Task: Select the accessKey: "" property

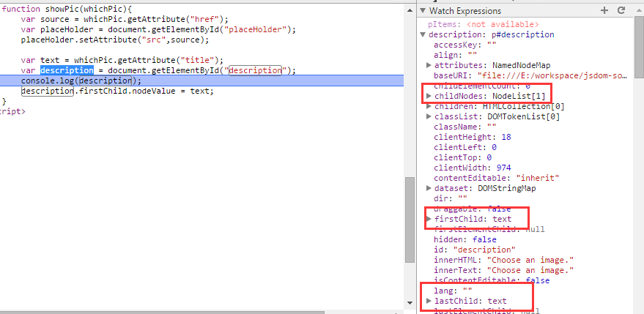Action: tap(465, 45)
